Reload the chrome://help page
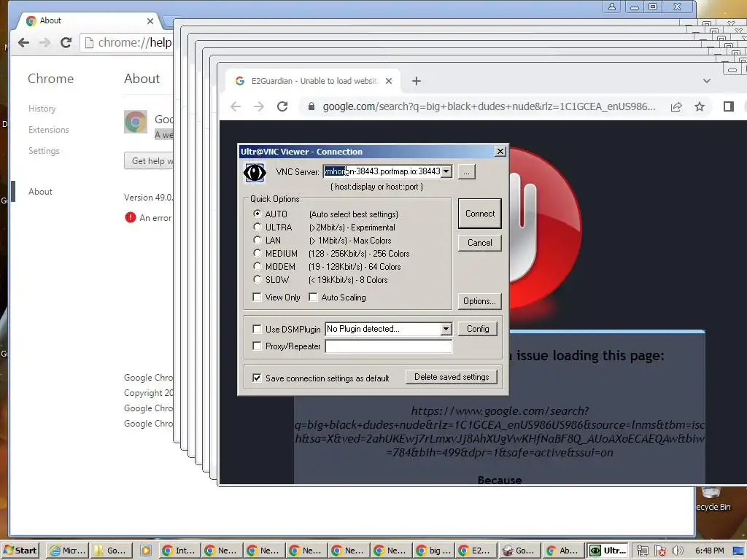The width and height of the screenshot is (747, 560). pos(66,43)
